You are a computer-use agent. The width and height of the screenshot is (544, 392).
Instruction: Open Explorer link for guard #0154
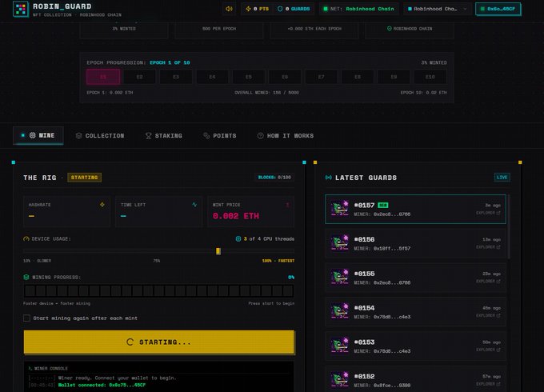click(488, 316)
